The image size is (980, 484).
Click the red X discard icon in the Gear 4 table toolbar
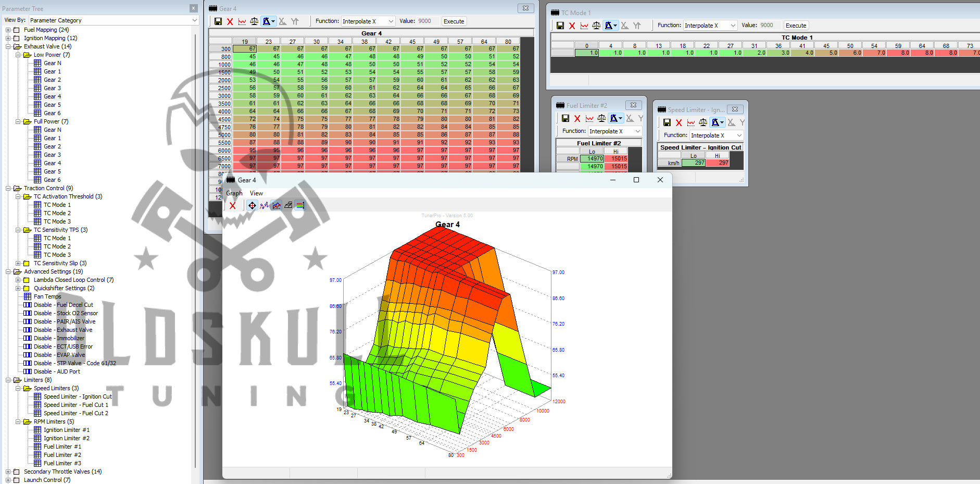(x=230, y=21)
